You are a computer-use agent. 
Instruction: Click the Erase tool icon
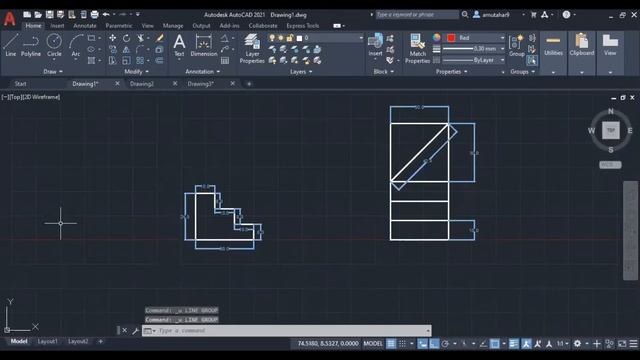tap(160, 38)
